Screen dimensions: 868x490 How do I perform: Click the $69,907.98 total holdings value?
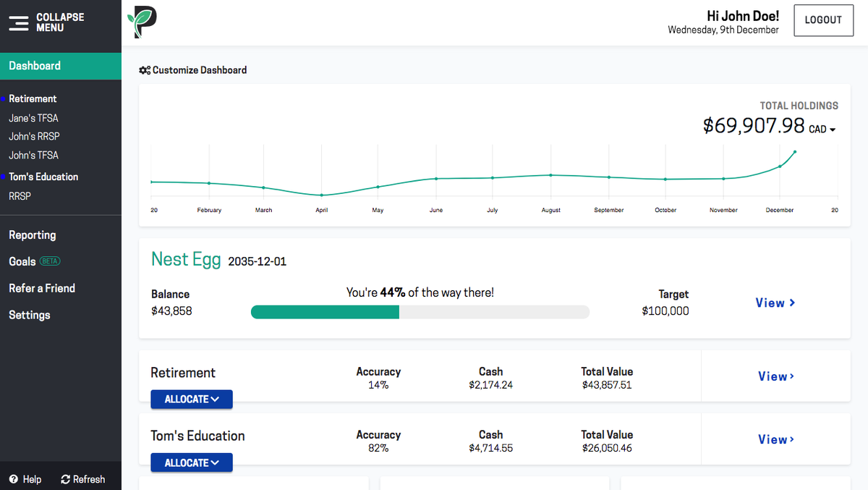pyautogui.click(x=754, y=125)
